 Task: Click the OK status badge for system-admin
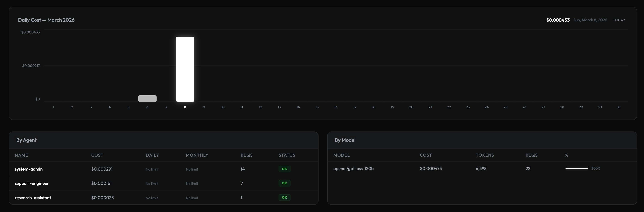[x=284, y=169]
